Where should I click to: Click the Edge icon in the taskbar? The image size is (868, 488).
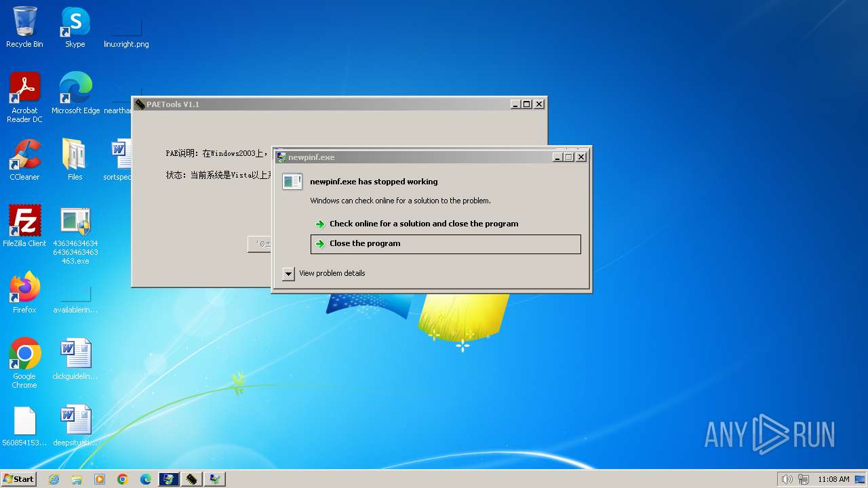coord(146,479)
